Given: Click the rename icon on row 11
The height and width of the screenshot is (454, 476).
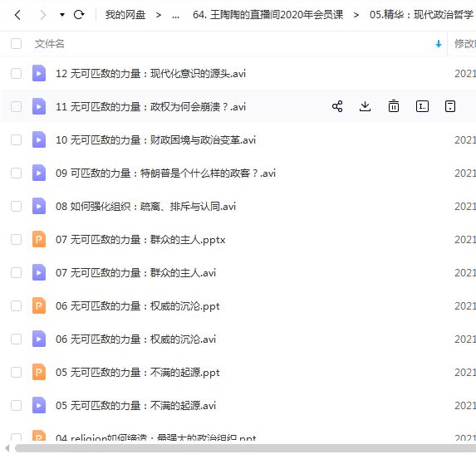Looking at the screenshot, I should pyautogui.click(x=422, y=106).
